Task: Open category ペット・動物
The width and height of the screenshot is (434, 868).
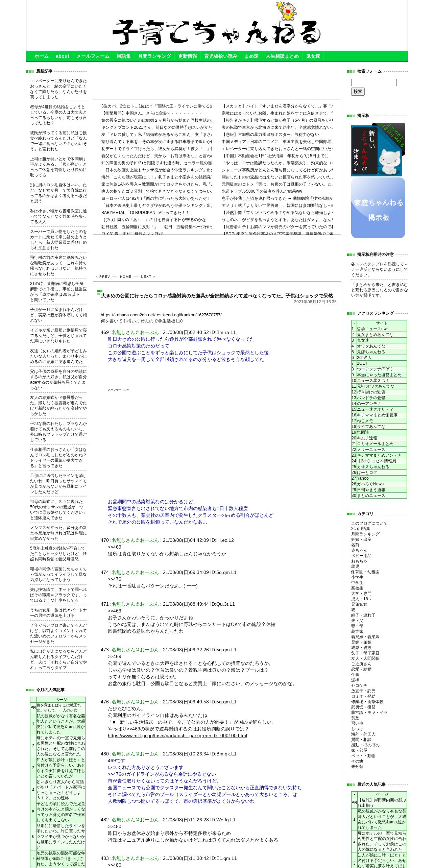Action: coord(363,756)
